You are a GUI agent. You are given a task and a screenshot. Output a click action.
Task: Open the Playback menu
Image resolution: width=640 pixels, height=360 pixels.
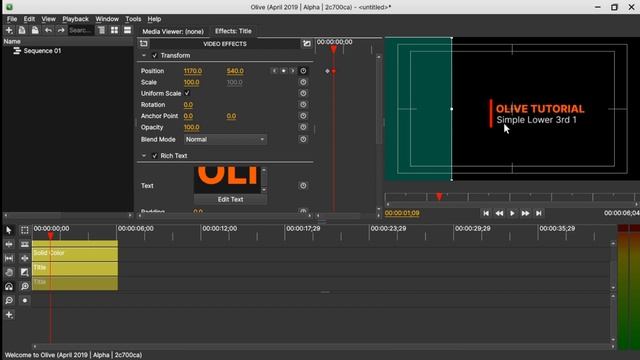click(x=76, y=19)
